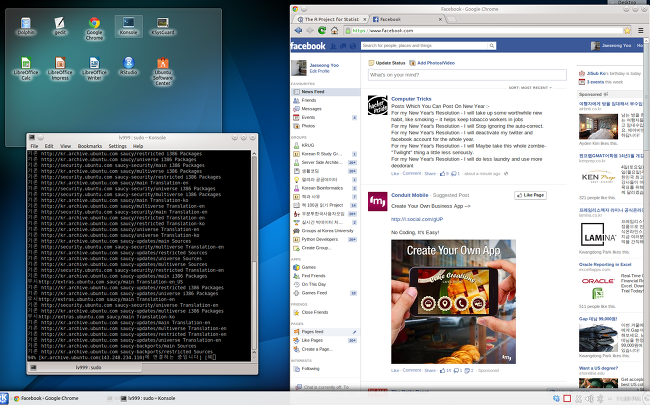Open the Help menu in Konsole
Image resolution: width=650 pixels, height=405 pixels.
[138, 146]
